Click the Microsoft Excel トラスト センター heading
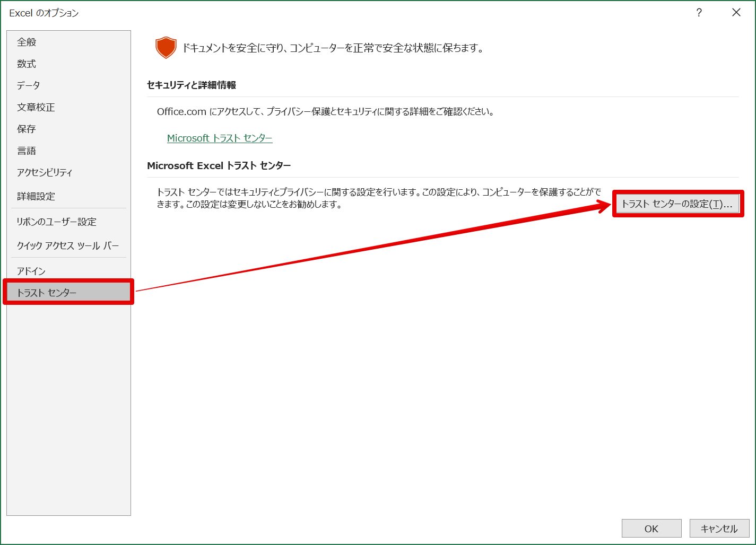 pos(219,165)
